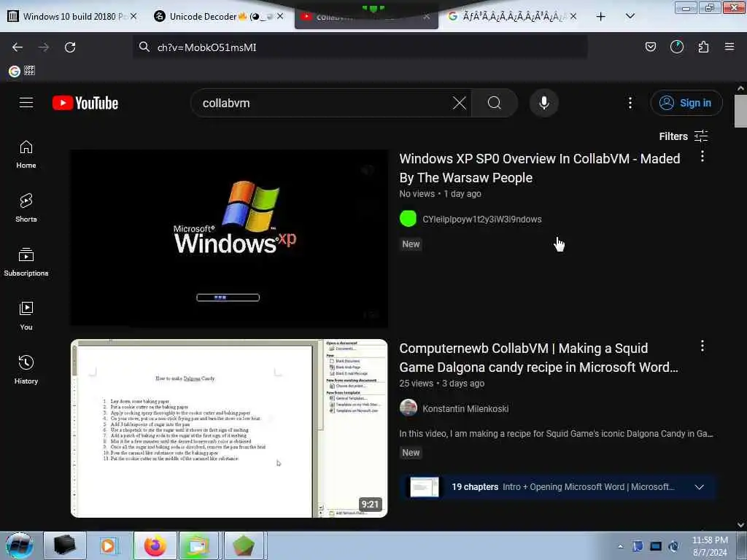List all tabs dropdown arrow
Screen dimensions: 747x560
click(x=630, y=16)
